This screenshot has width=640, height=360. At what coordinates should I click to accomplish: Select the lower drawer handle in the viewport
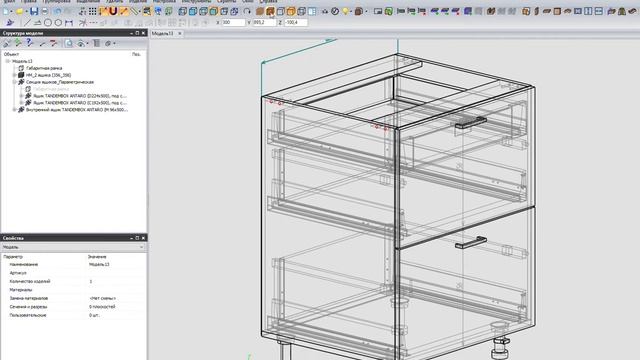click(471, 242)
